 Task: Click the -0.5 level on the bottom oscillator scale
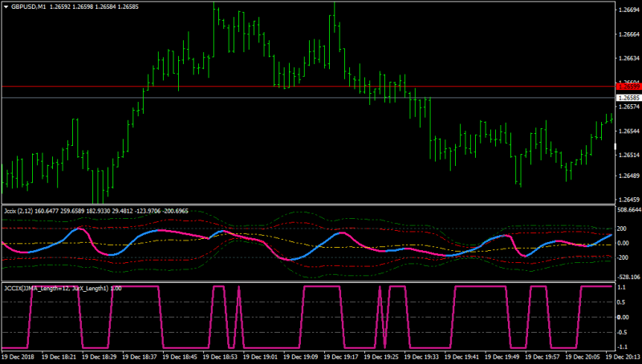[621, 332]
